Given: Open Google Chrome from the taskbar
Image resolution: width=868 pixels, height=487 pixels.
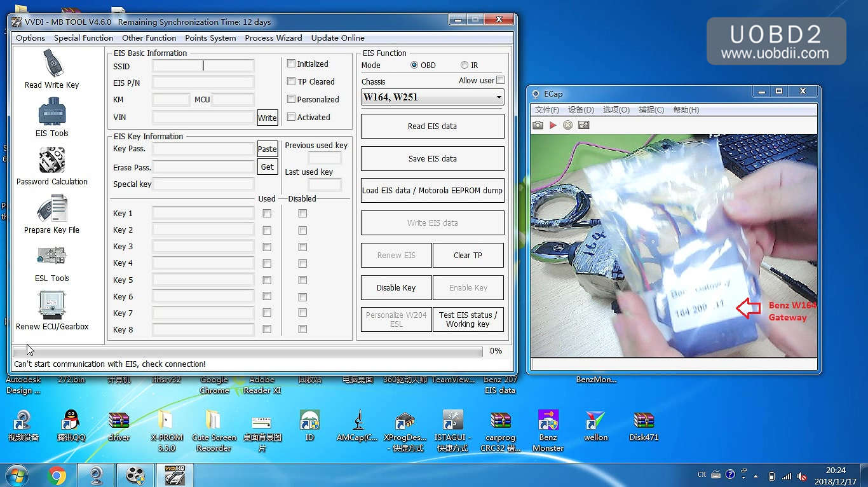Looking at the screenshot, I should click(x=57, y=475).
